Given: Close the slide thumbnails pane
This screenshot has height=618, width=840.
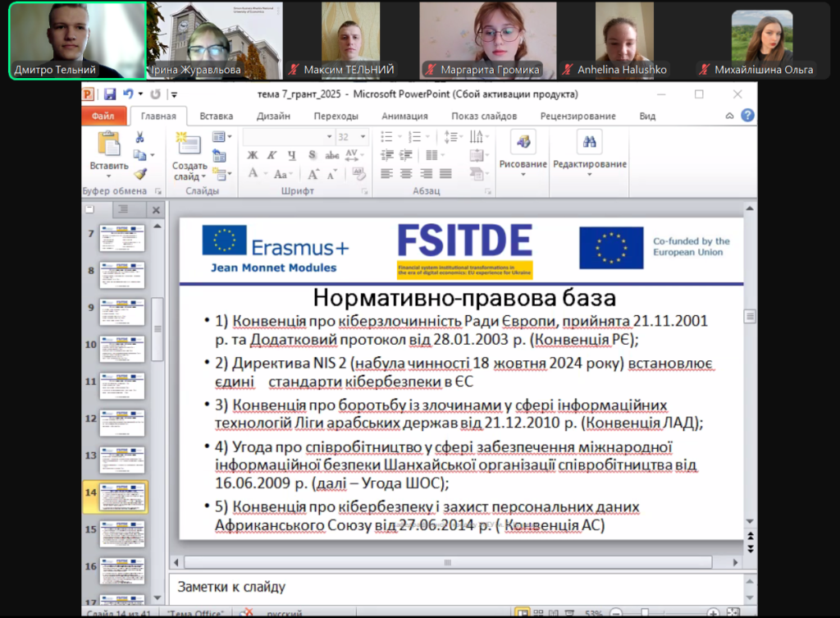Looking at the screenshot, I should 156,209.
